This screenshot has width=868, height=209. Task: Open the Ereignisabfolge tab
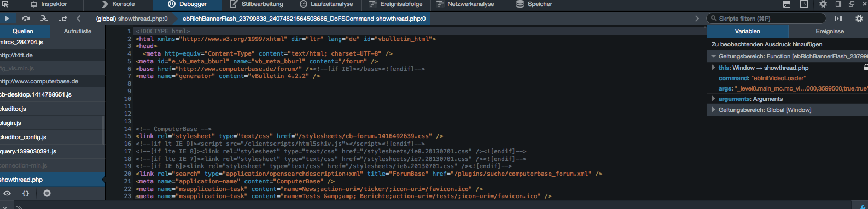(x=395, y=4)
